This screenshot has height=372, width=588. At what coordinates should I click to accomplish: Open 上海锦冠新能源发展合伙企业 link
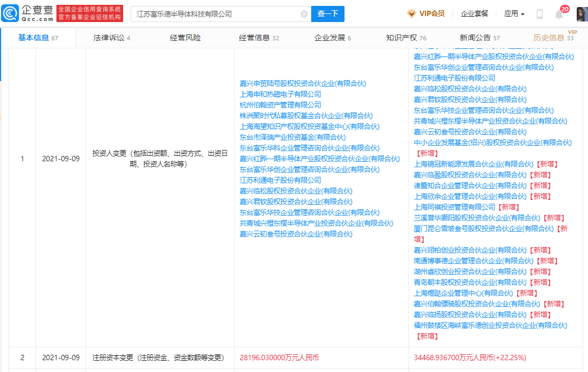474,164
